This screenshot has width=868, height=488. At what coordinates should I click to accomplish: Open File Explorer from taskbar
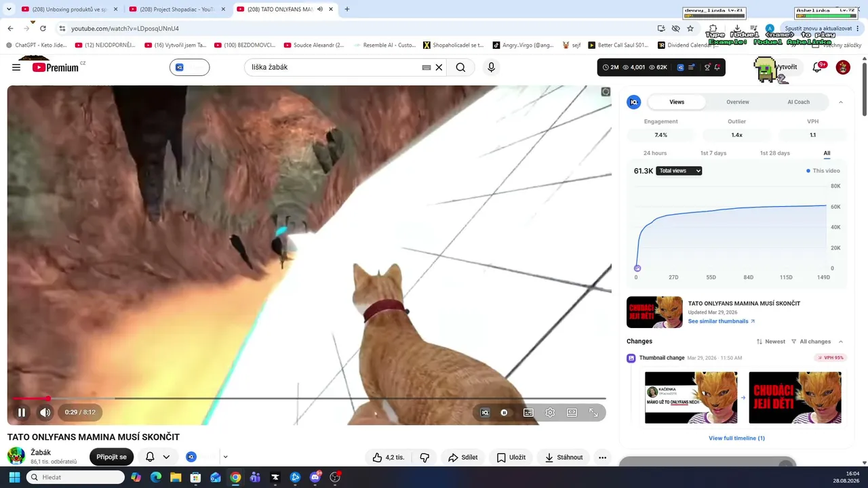[x=176, y=477]
